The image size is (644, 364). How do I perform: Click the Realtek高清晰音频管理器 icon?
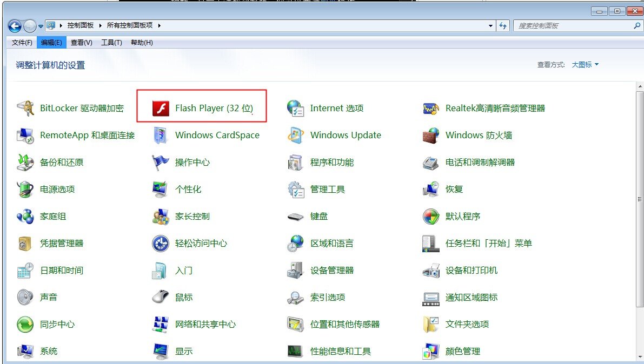(x=431, y=109)
